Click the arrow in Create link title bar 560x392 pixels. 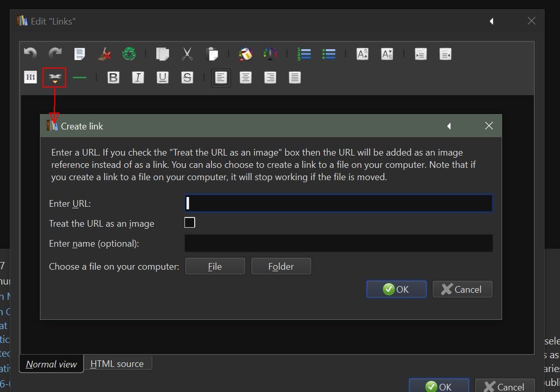point(449,126)
